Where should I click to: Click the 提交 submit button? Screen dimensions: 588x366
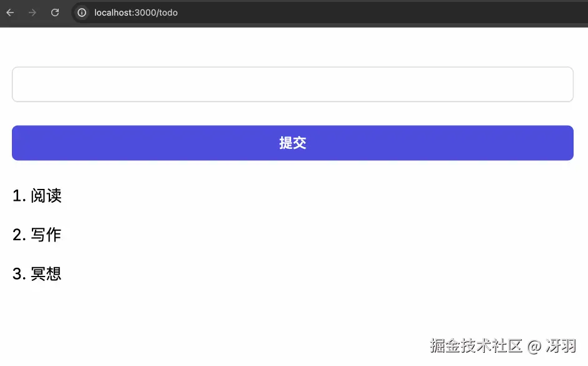(293, 143)
